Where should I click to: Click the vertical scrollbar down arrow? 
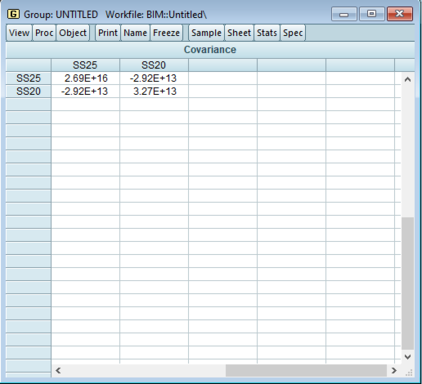point(408,357)
